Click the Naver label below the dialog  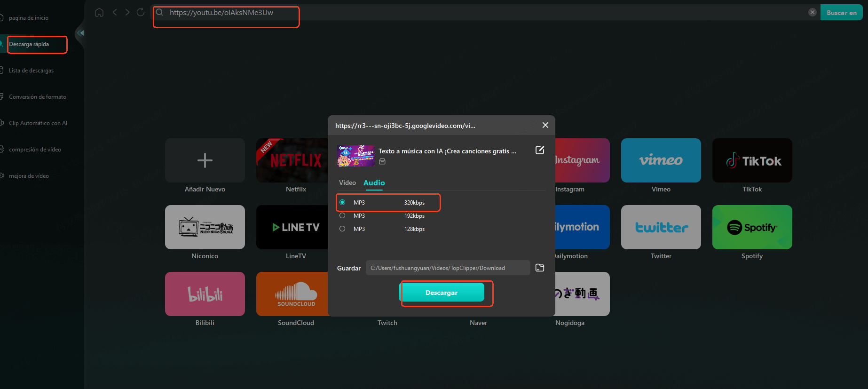point(478,323)
